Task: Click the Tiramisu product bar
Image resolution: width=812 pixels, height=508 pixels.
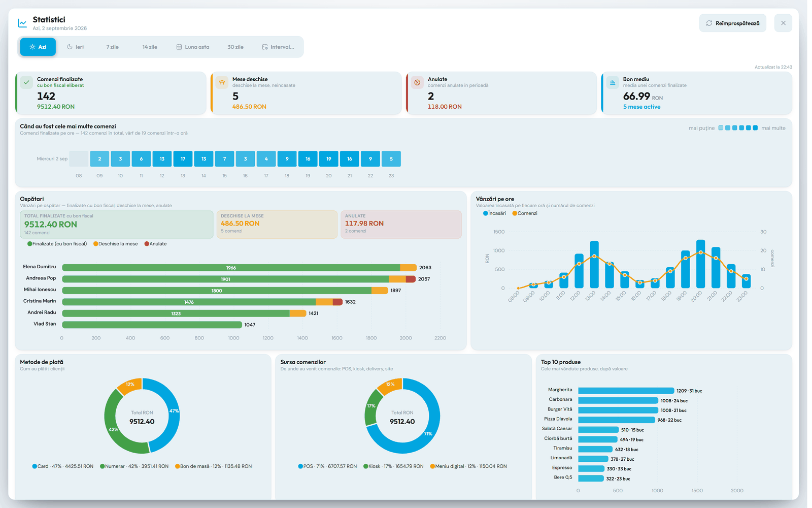Action: [x=595, y=449]
